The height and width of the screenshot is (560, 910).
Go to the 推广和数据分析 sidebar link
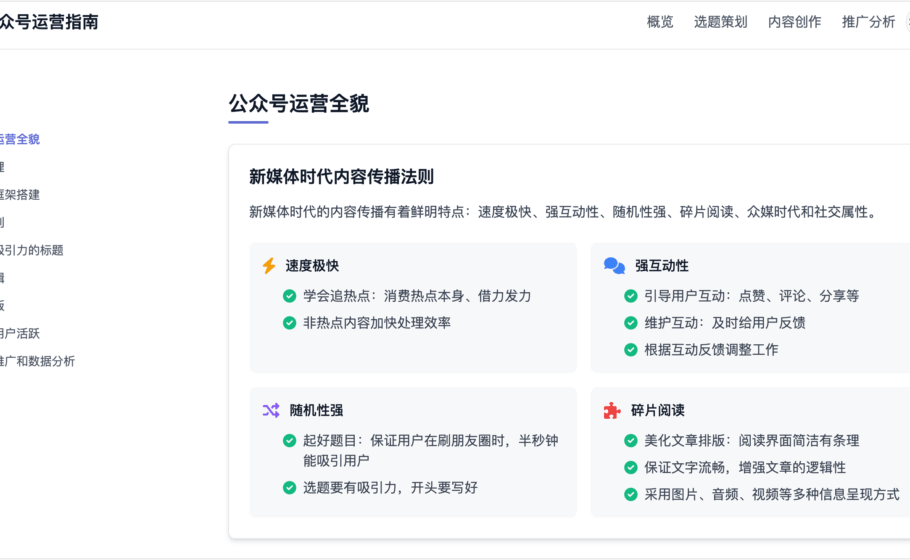point(36,361)
